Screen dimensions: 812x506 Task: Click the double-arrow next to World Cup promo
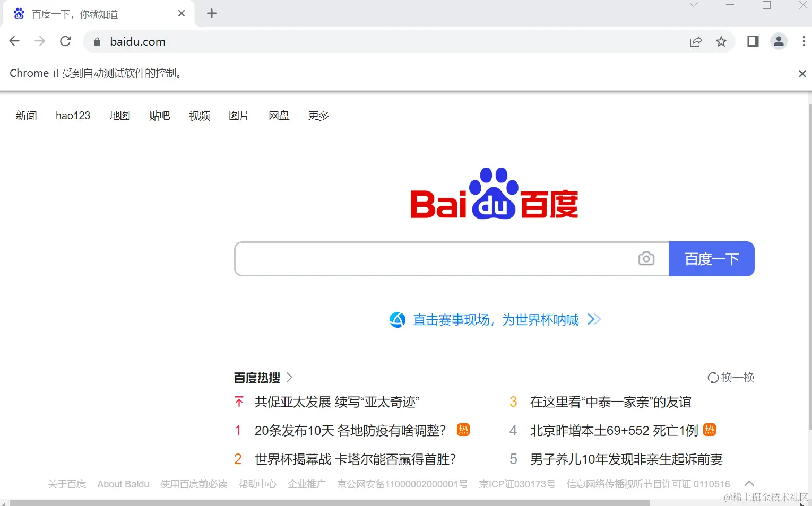[x=594, y=319]
